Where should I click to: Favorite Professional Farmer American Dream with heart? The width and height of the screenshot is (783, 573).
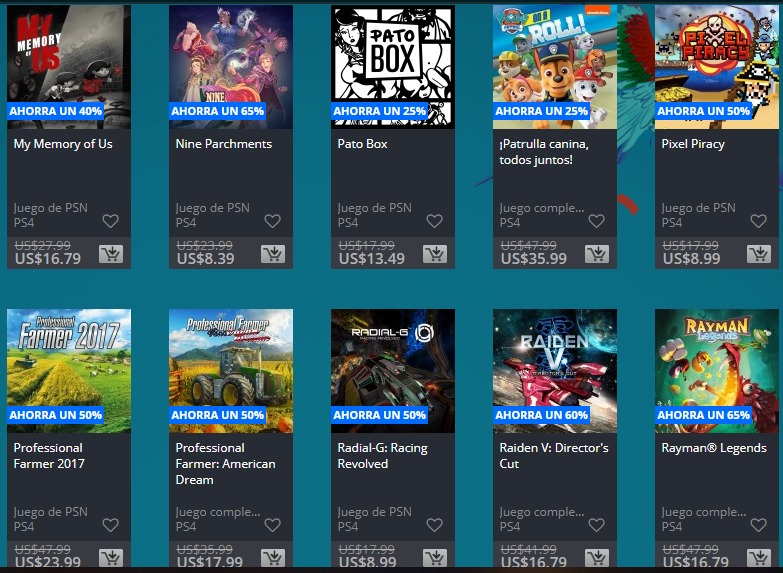(272, 525)
